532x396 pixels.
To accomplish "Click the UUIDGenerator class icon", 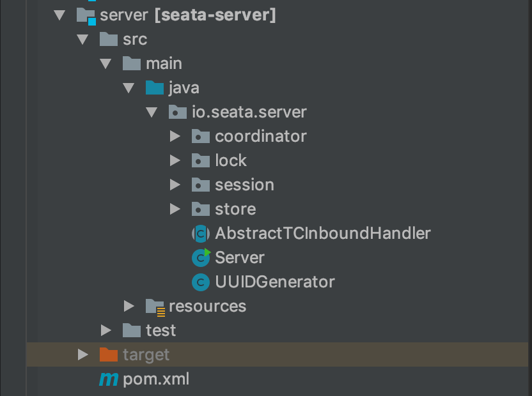I will [201, 282].
